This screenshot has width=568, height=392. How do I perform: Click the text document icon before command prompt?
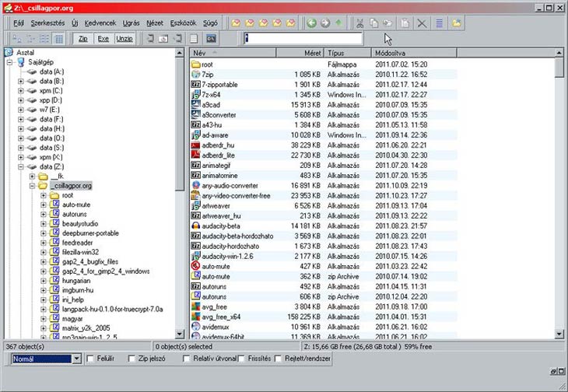194,38
